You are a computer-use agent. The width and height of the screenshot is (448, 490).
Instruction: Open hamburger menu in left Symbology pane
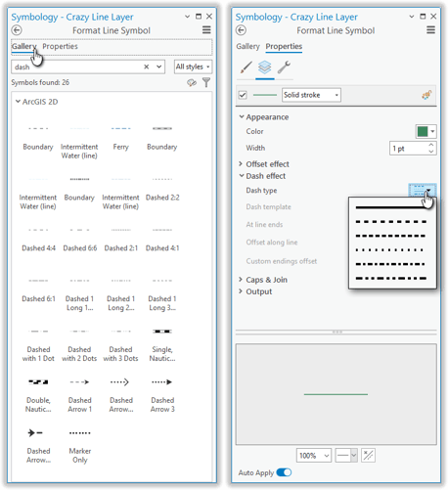(206, 30)
